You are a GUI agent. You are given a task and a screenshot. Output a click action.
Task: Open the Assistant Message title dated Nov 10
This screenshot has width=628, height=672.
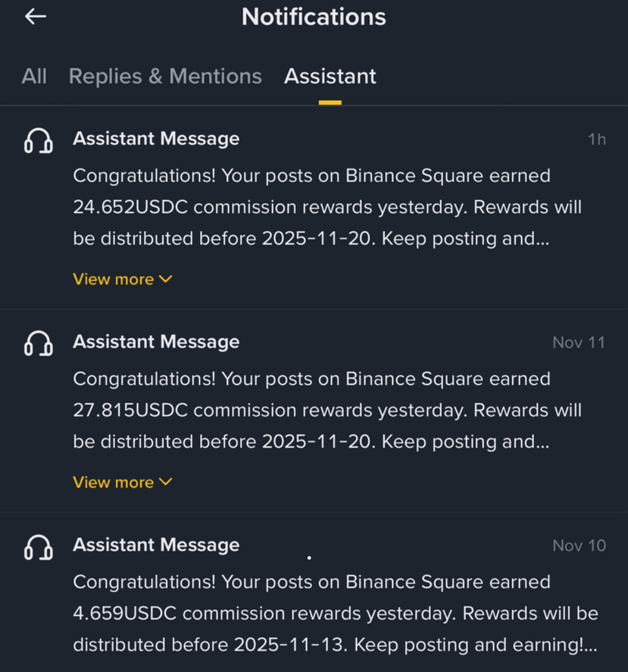[x=156, y=545]
